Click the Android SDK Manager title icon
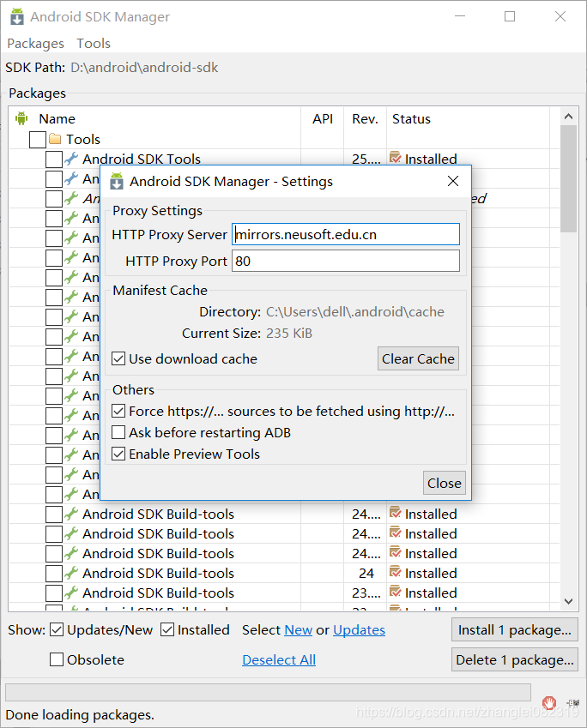Image resolution: width=587 pixels, height=728 pixels. tap(17, 16)
